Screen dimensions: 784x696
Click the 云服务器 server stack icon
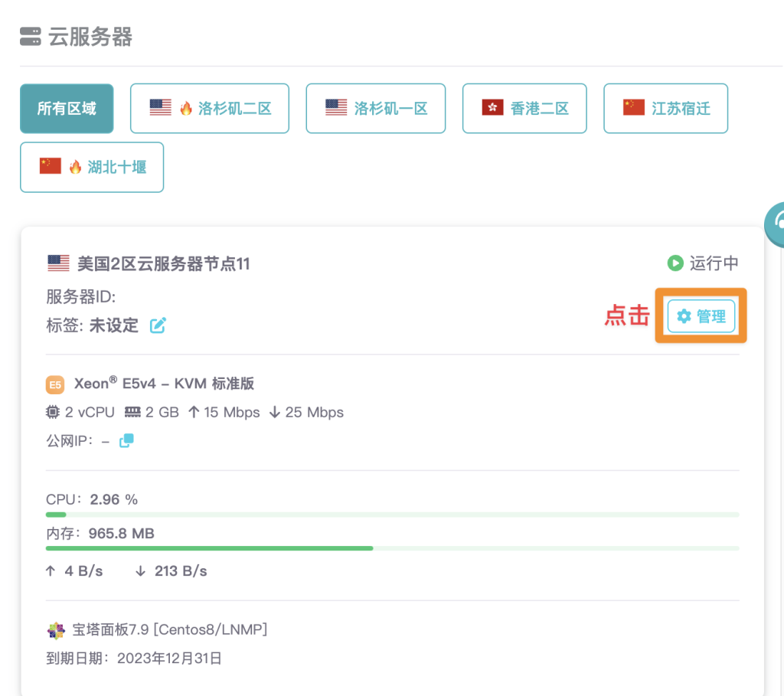coord(31,37)
